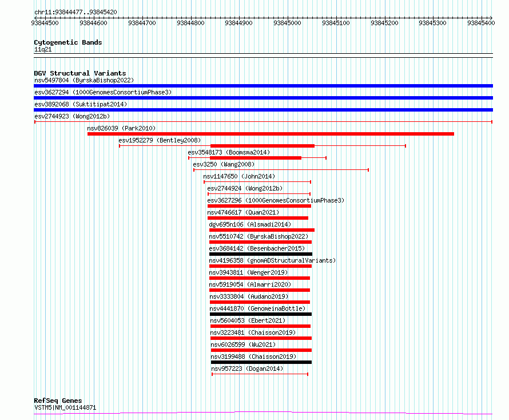Open esv1952279 (Bentley2008) variant label
The image size is (509, 420).
(x=160, y=140)
